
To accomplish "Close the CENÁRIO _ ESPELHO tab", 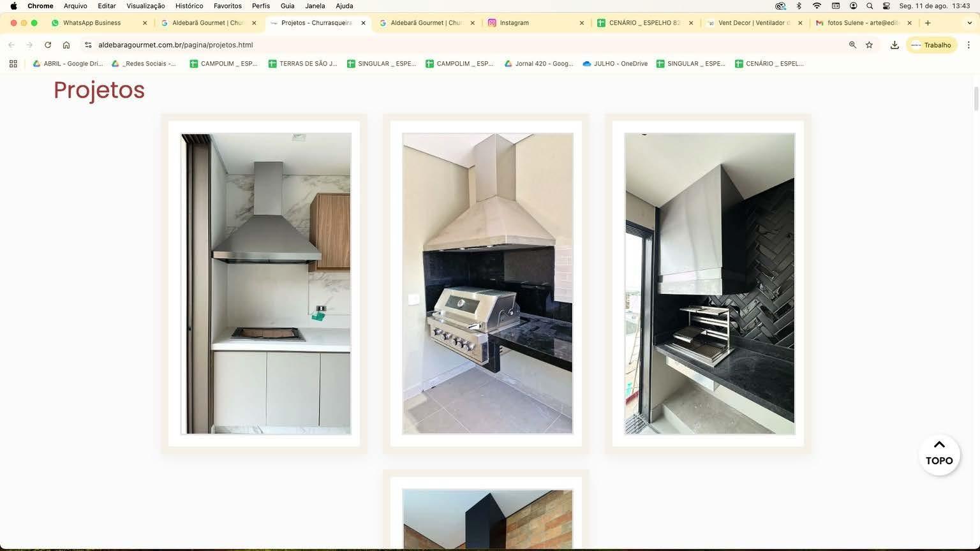I will point(691,23).
